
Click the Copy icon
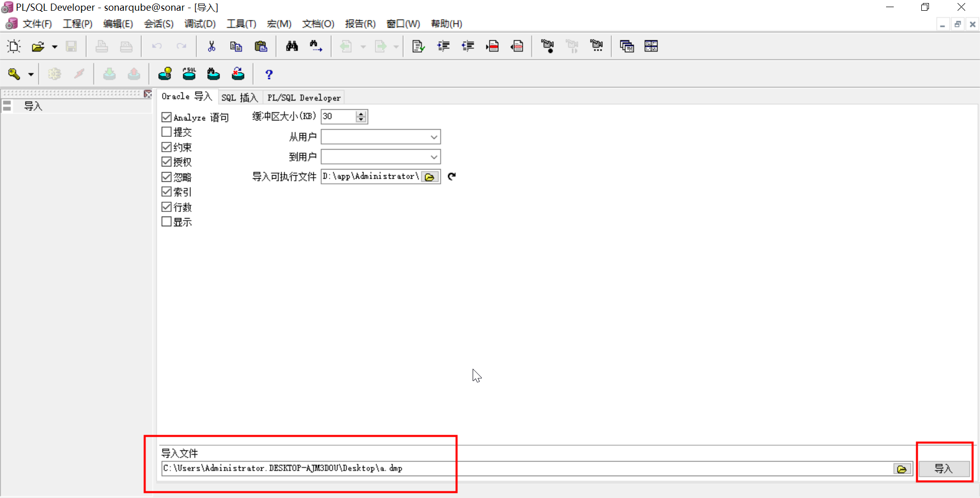236,46
